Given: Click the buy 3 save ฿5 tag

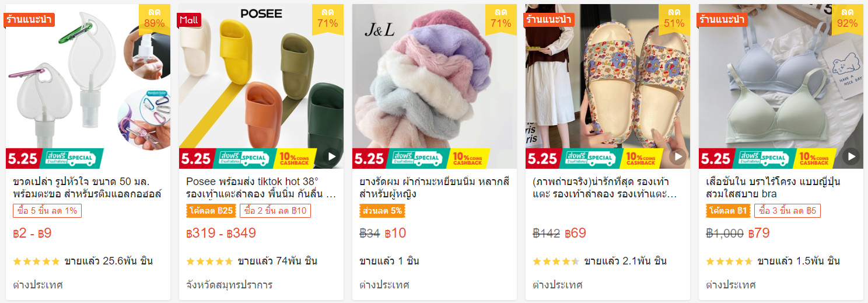Looking at the screenshot, I should (x=787, y=211).
